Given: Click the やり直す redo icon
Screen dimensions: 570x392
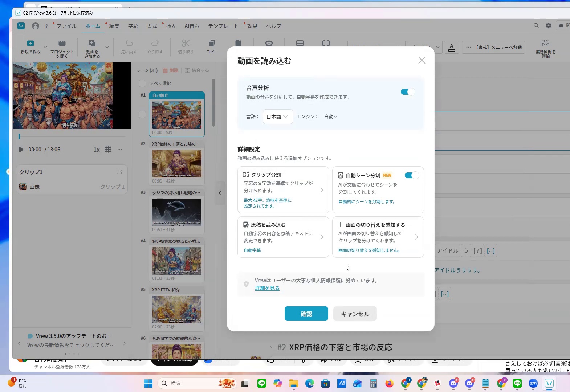Looking at the screenshot, I should tap(155, 43).
